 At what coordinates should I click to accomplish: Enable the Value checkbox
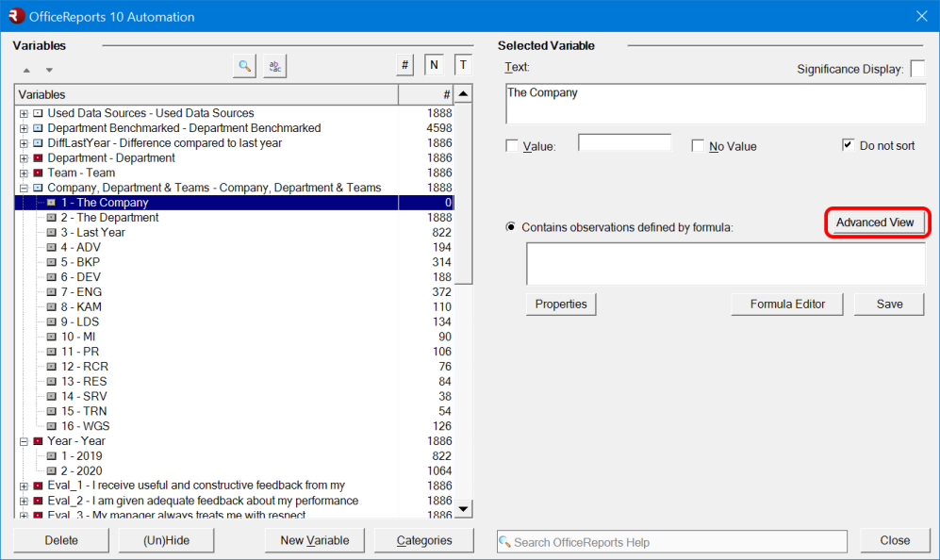[512, 145]
